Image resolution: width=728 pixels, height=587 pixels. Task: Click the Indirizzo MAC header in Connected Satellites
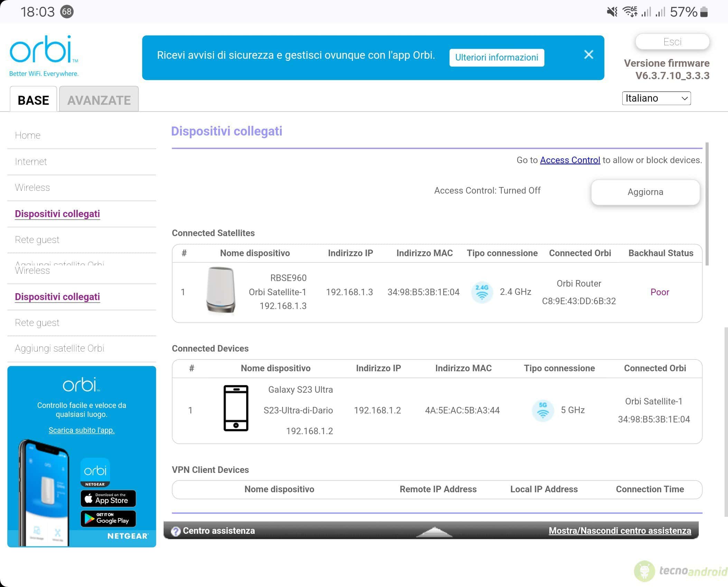[x=424, y=253]
